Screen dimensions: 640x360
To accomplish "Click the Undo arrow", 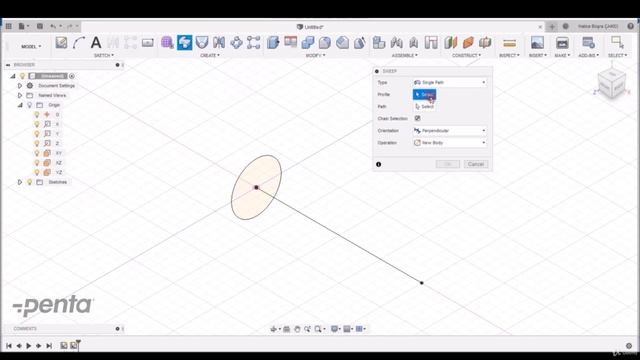I will [x=53, y=26].
